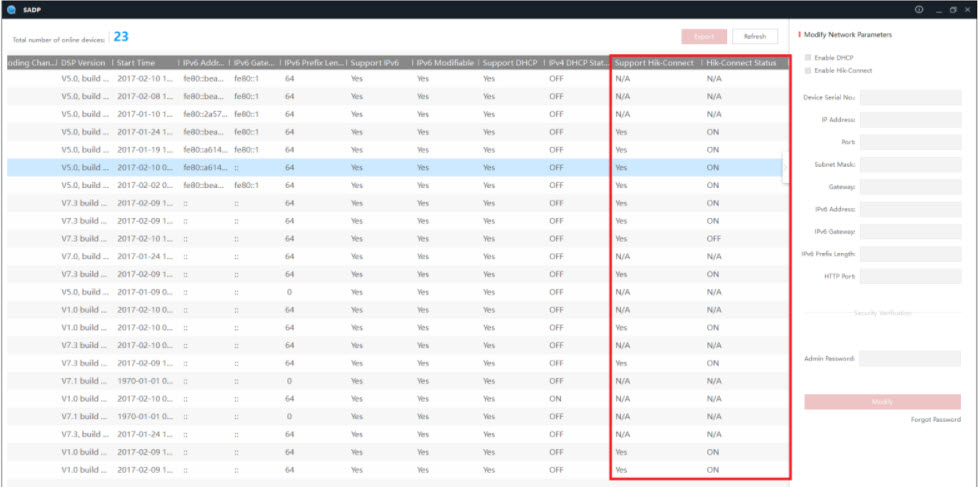
Task: Sort by Support Hik-Connect column header
Action: (x=653, y=62)
